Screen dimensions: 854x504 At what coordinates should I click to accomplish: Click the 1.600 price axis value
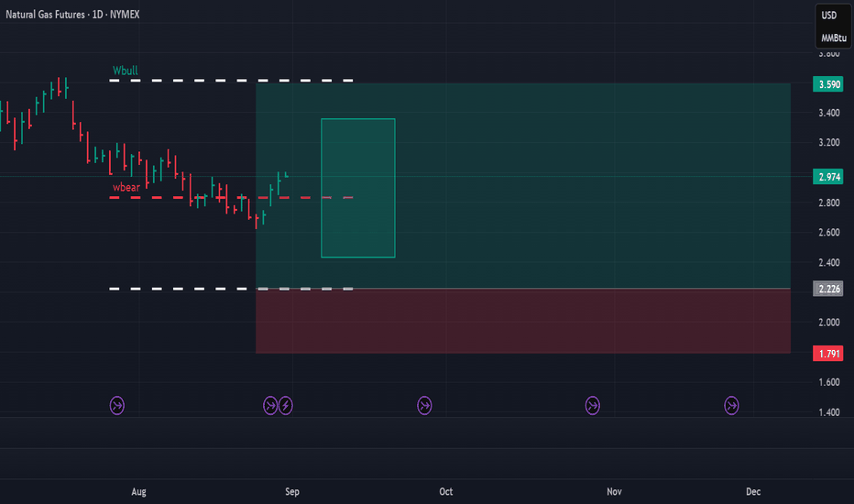click(829, 382)
